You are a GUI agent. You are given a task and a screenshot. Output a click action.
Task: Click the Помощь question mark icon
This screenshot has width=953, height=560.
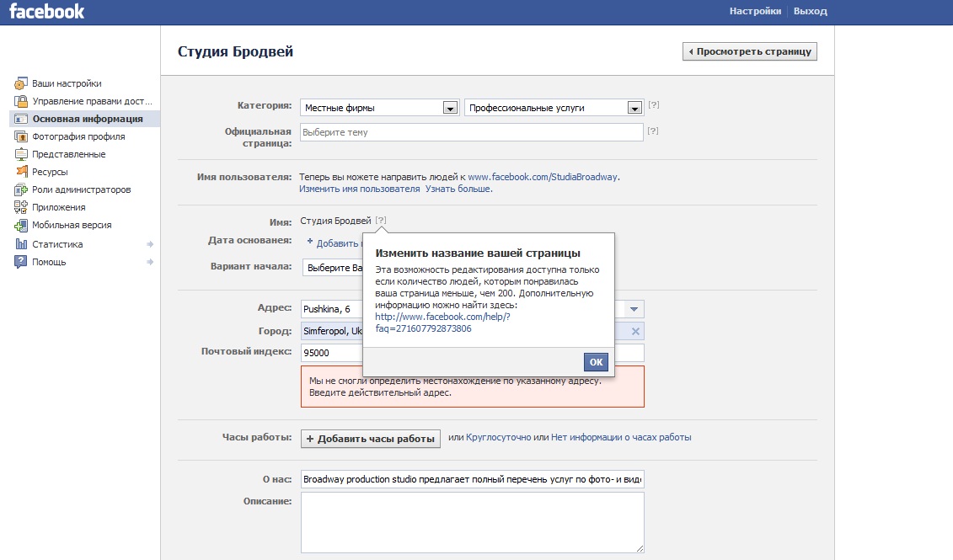pos(21,262)
